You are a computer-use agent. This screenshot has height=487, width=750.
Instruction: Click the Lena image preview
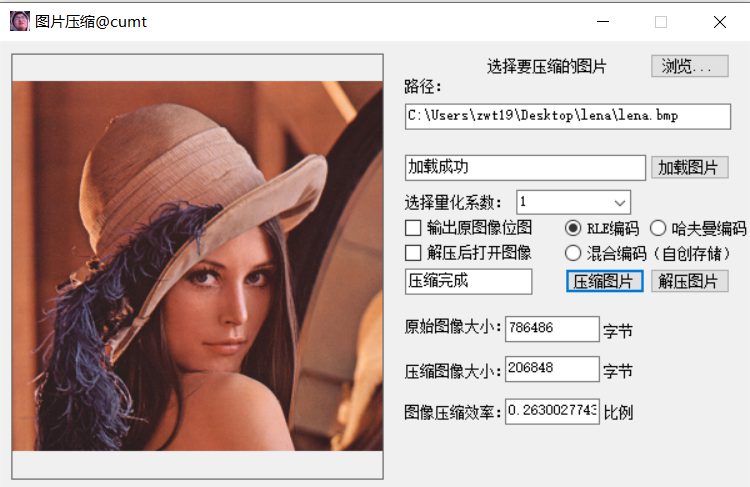198,266
